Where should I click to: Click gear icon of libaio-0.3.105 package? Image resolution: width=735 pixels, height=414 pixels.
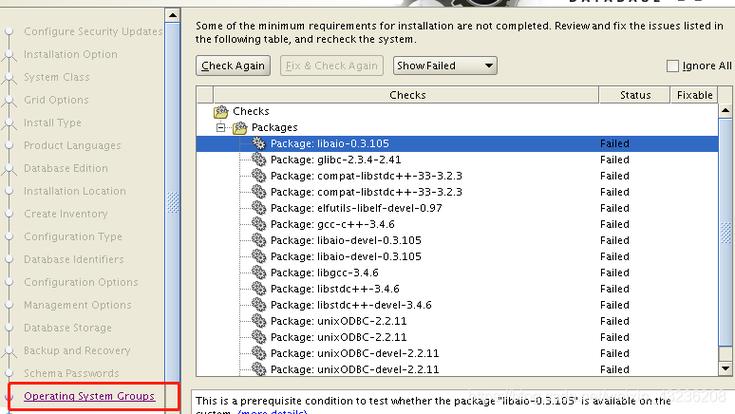click(259, 143)
